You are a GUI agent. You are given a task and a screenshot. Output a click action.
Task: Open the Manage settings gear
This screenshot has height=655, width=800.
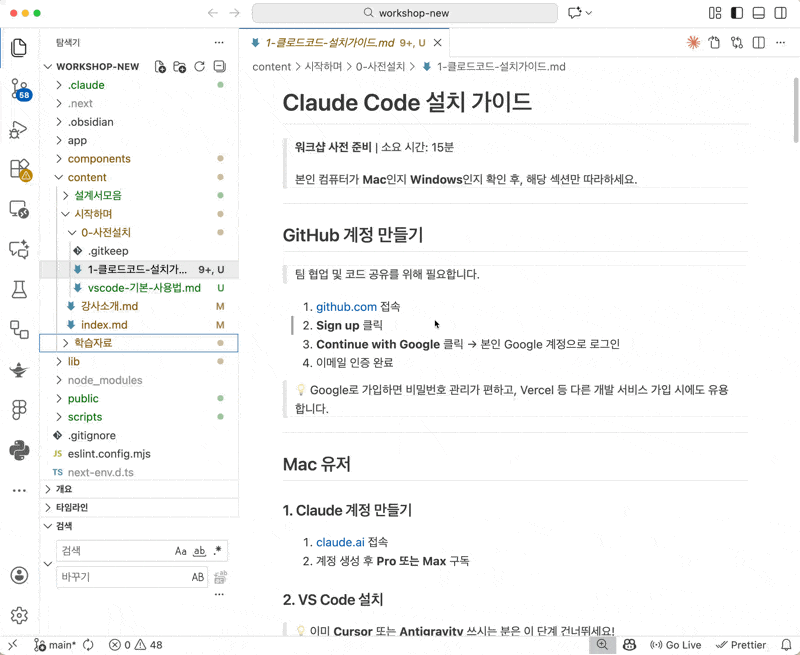point(19,615)
